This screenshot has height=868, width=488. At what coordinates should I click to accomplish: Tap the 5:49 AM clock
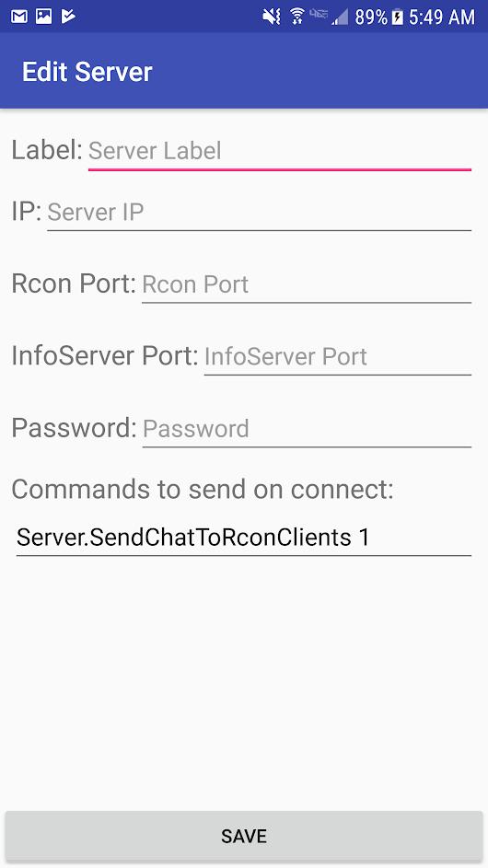coord(442,17)
